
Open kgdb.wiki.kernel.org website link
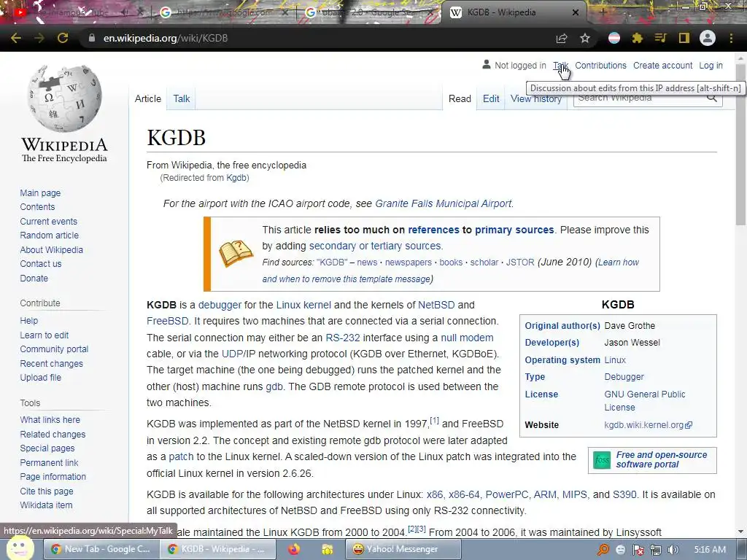pyautogui.click(x=648, y=425)
